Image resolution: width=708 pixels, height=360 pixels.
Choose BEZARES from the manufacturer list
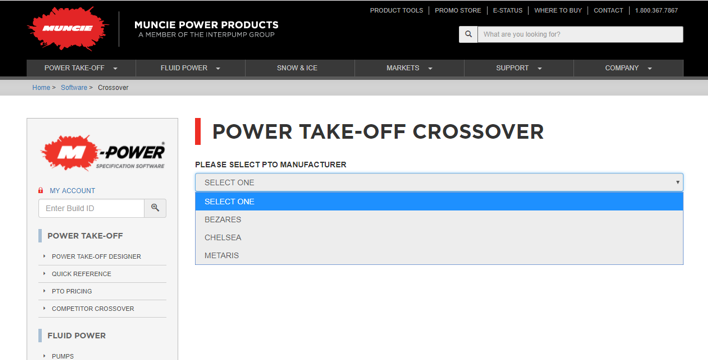pyautogui.click(x=439, y=220)
